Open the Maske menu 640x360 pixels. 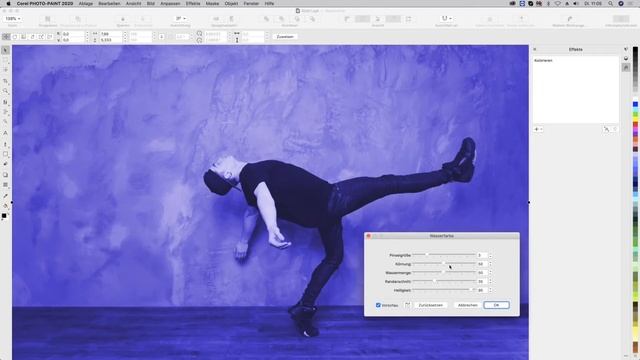click(x=212, y=3)
